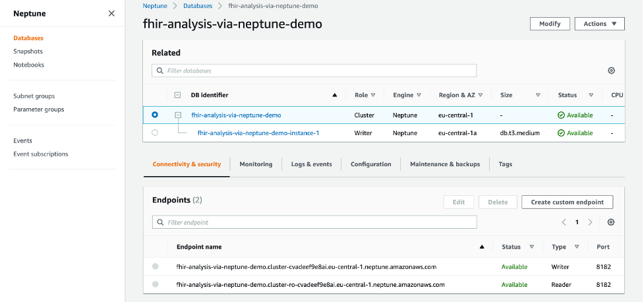Click the Edit endpoint button
The height and width of the screenshot is (302, 644).
(459, 202)
